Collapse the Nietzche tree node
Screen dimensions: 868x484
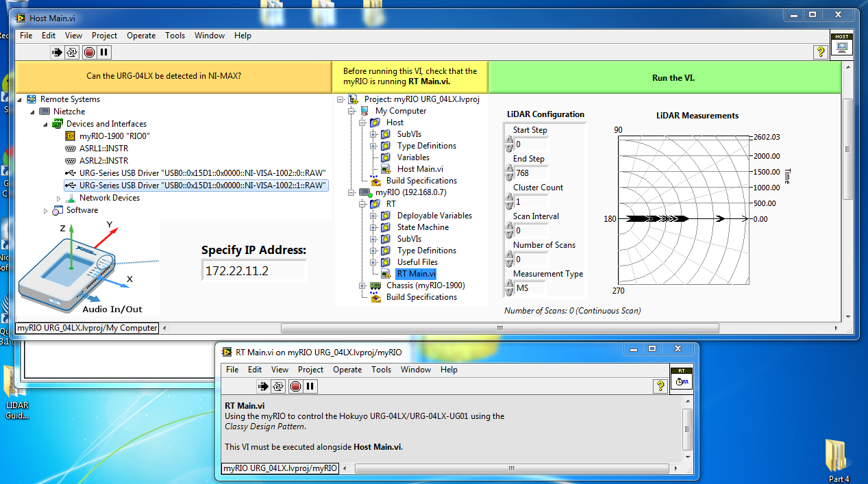[x=32, y=112]
